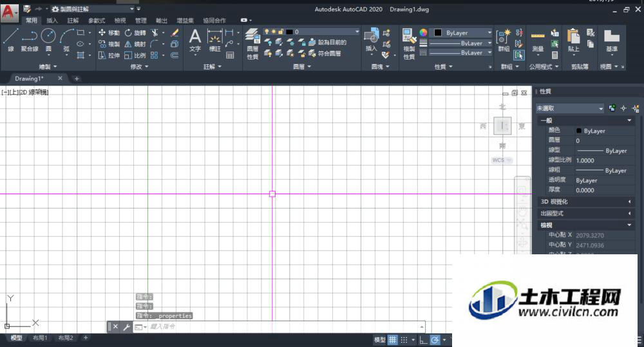Activate the Move tool
Screen dimensions: 644x347
click(109, 32)
